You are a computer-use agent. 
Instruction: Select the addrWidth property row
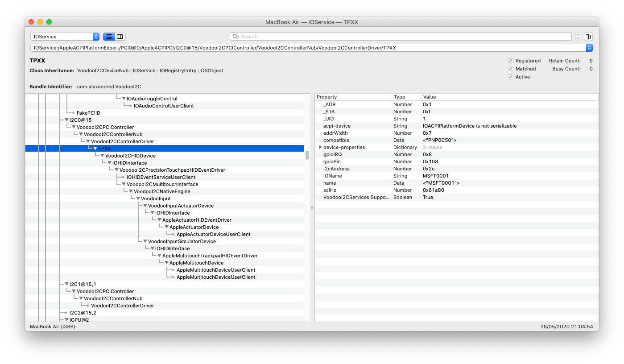pyautogui.click(x=456, y=133)
